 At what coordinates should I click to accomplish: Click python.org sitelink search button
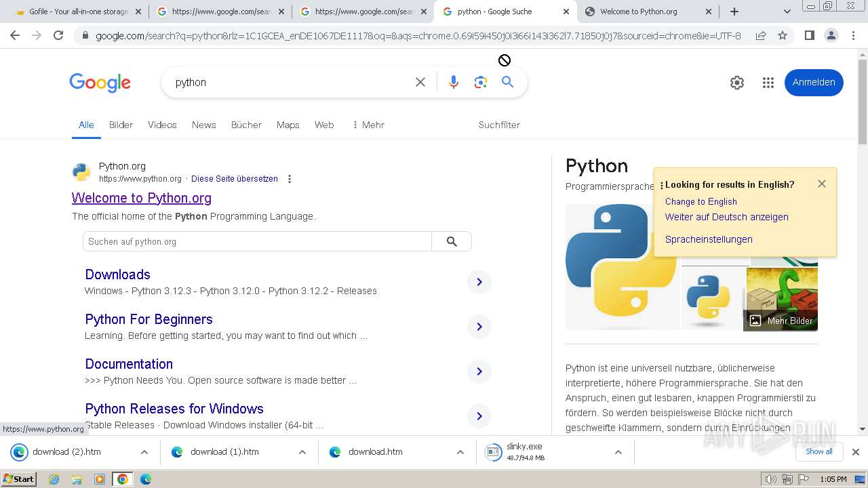pos(452,241)
